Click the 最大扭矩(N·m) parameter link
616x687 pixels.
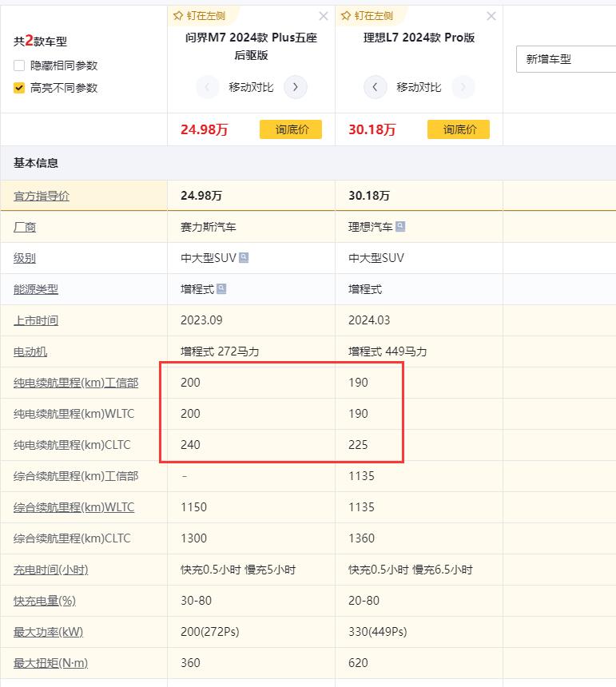tap(50, 663)
